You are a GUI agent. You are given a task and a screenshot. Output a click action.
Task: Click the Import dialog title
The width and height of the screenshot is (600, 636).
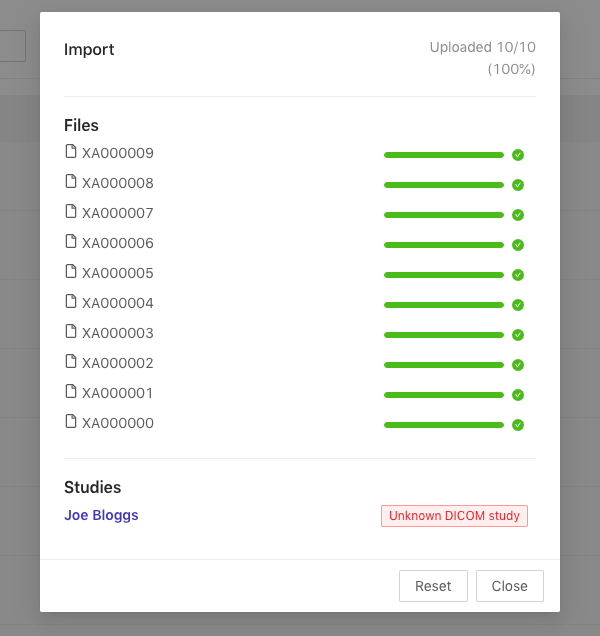pyautogui.click(x=89, y=49)
